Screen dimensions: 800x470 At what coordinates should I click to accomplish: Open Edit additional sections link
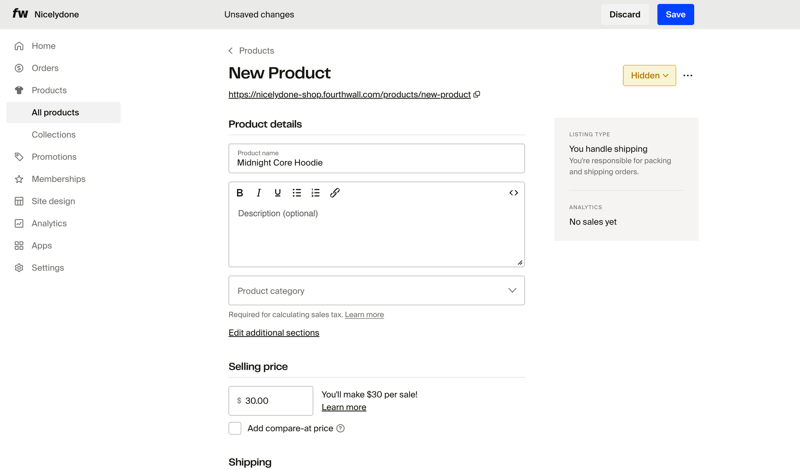pos(274,333)
